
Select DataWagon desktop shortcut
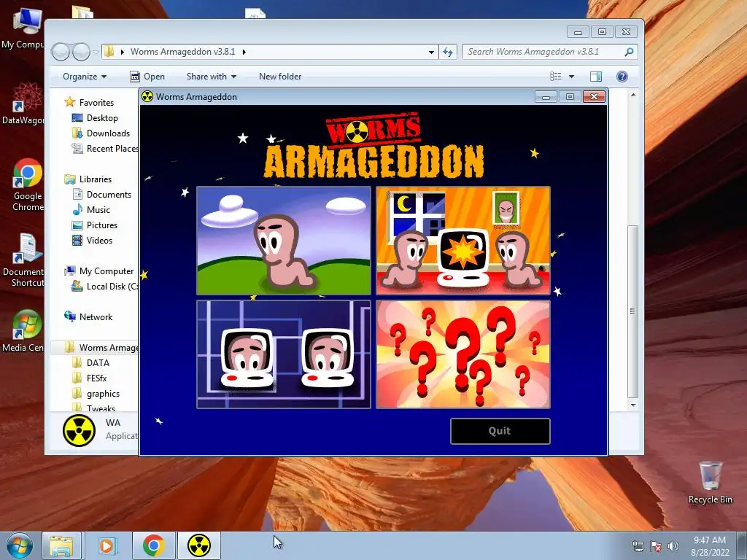(24, 104)
